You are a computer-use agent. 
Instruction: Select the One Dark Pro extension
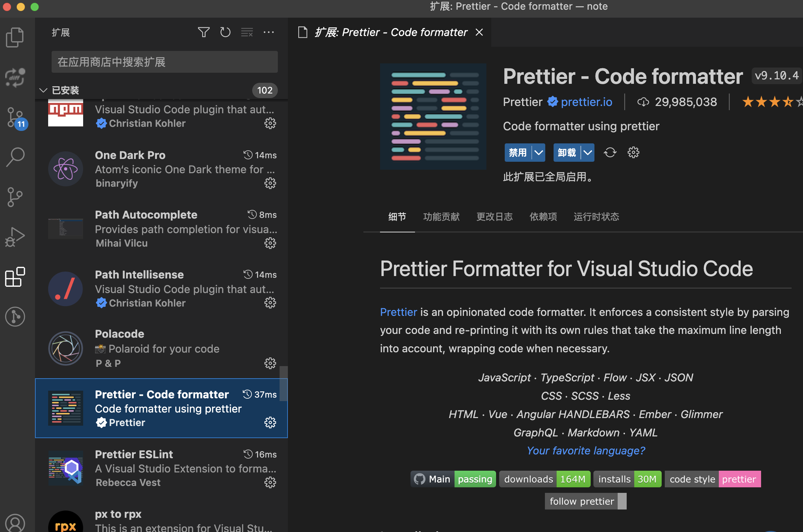(x=161, y=169)
